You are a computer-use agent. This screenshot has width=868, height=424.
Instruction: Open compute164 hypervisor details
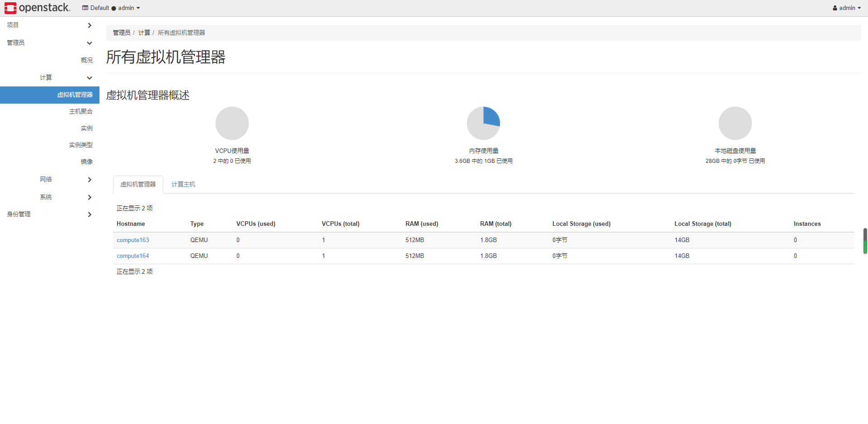(x=132, y=256)
